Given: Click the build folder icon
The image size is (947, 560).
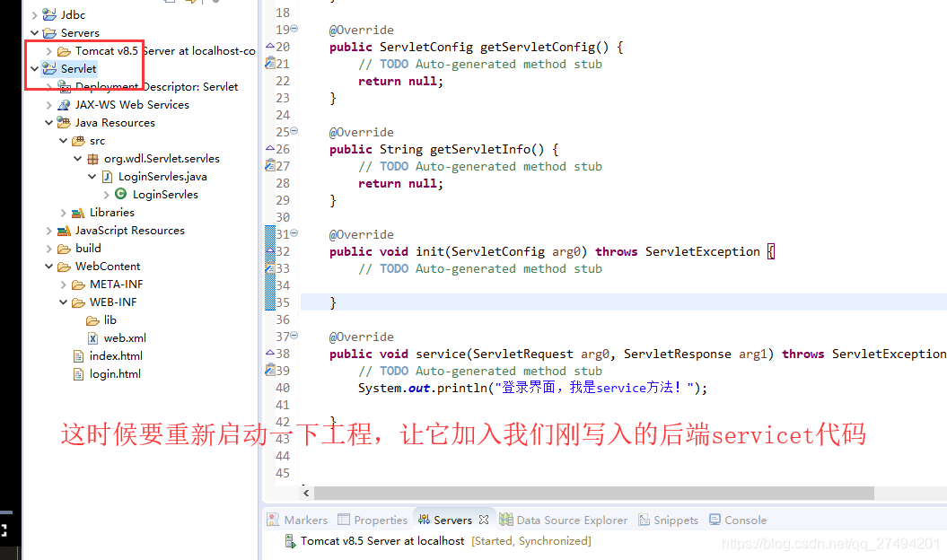Looking at the screenshot, I should click(x=64, y=249).
